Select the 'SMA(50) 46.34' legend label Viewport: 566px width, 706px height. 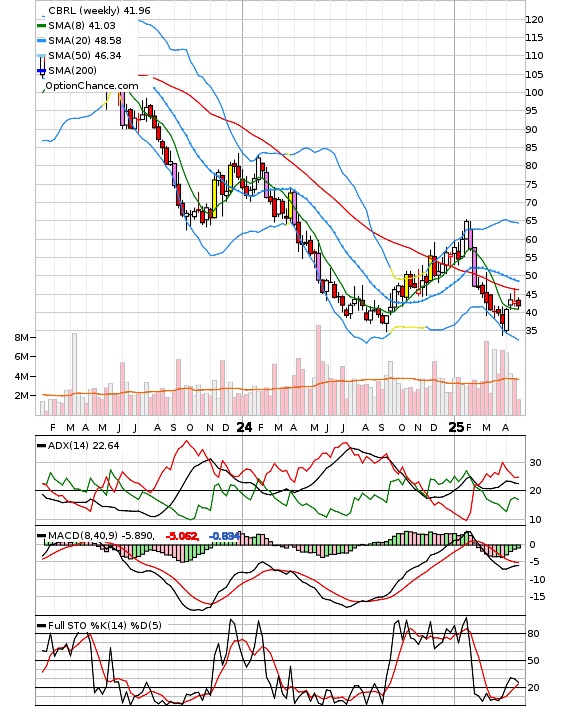(x=85, y=55)
